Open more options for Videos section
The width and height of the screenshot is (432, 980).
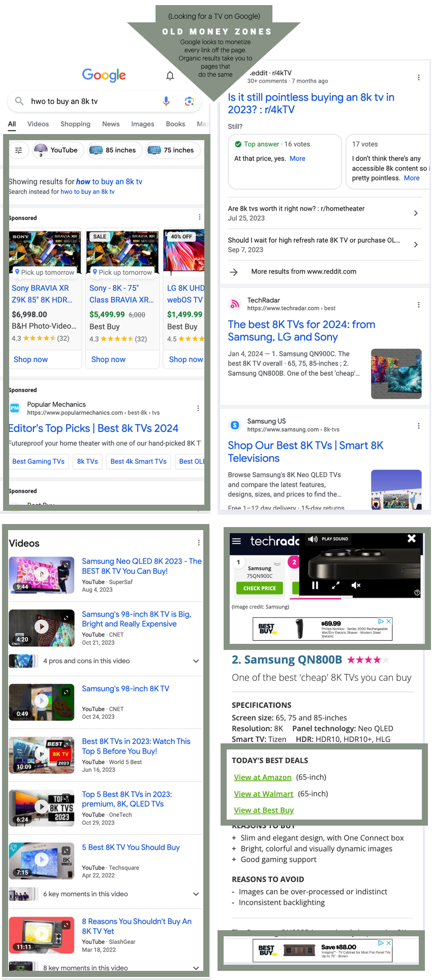click(x=199, y=543)
